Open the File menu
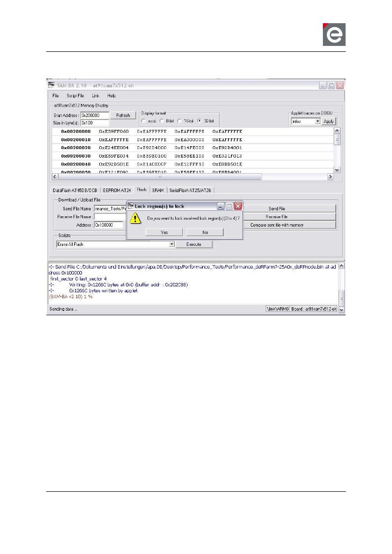The height and width of the screenshot is (554, 392). coord(56,96)
